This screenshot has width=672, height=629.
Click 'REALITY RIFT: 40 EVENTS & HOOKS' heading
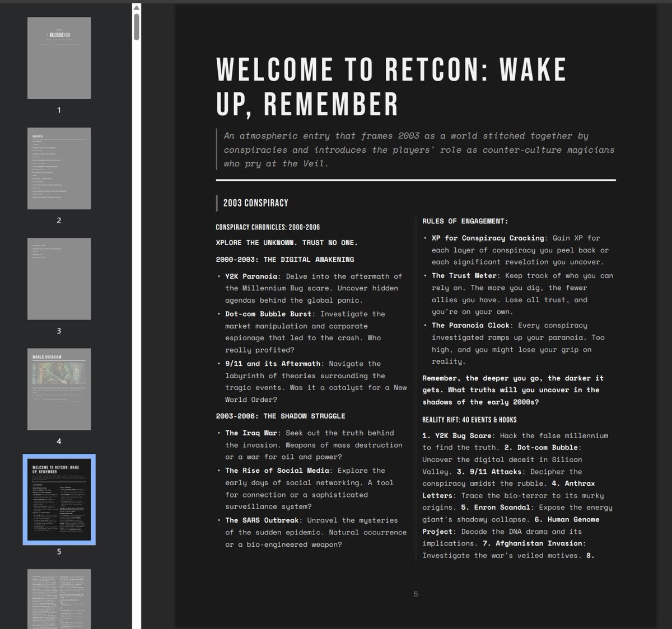(469, 420)
